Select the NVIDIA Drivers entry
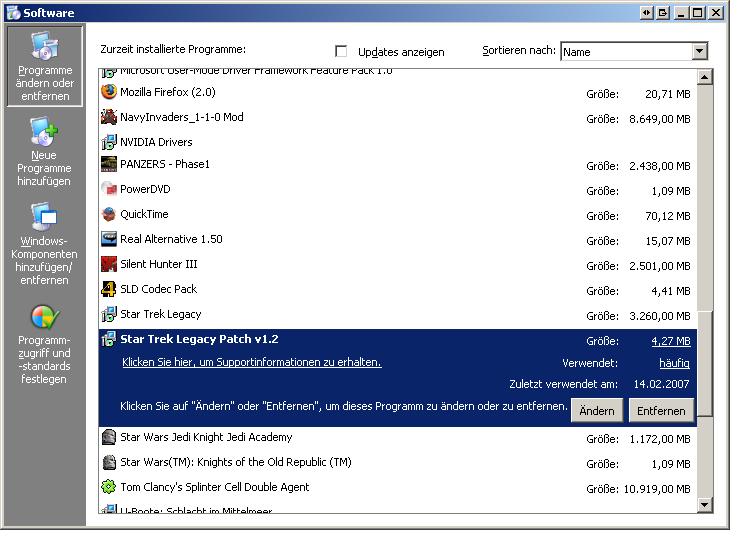 [156, 142]
